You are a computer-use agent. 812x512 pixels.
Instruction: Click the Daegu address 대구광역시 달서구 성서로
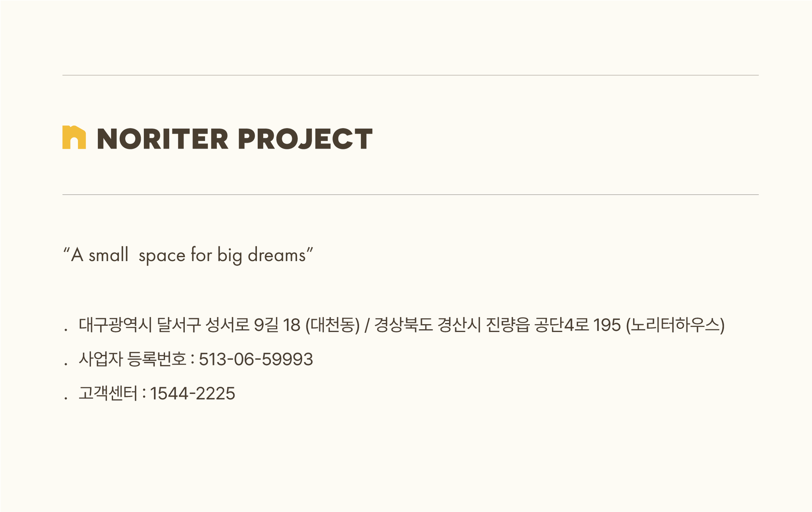tap(164, 325)
